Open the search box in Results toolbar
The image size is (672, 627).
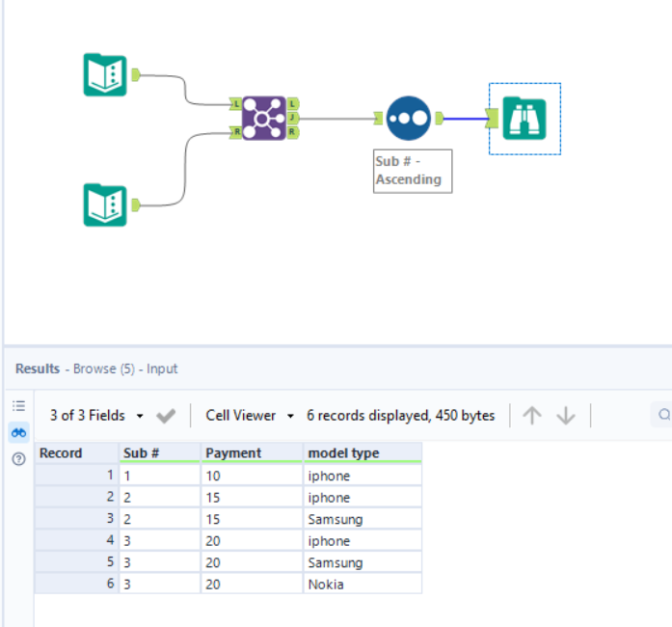tap(662, 415)
